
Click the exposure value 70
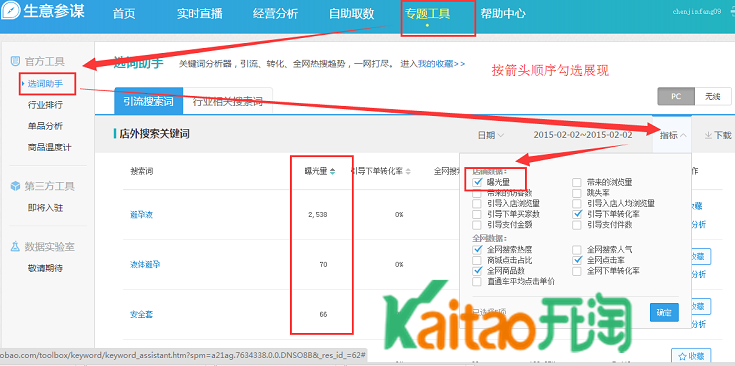323,264
